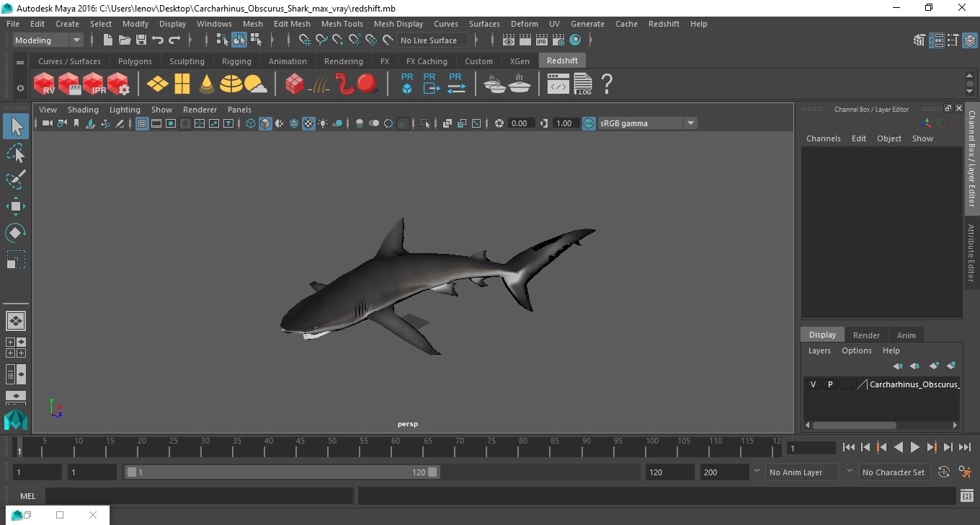Image resolution: width=980 pixels, height=525 pixels.
Task: Create Redshift spot light cone icon
Action: pyautogui.click(x=207, y=84)
